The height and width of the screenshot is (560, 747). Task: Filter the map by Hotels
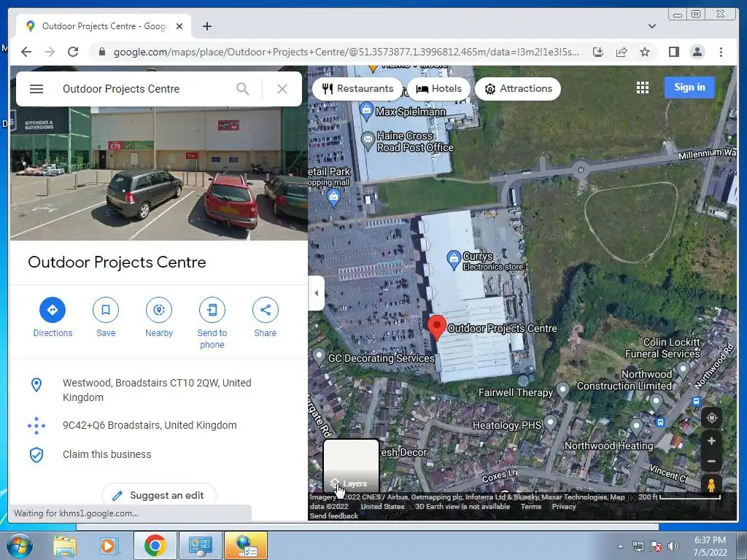(438, 88)
